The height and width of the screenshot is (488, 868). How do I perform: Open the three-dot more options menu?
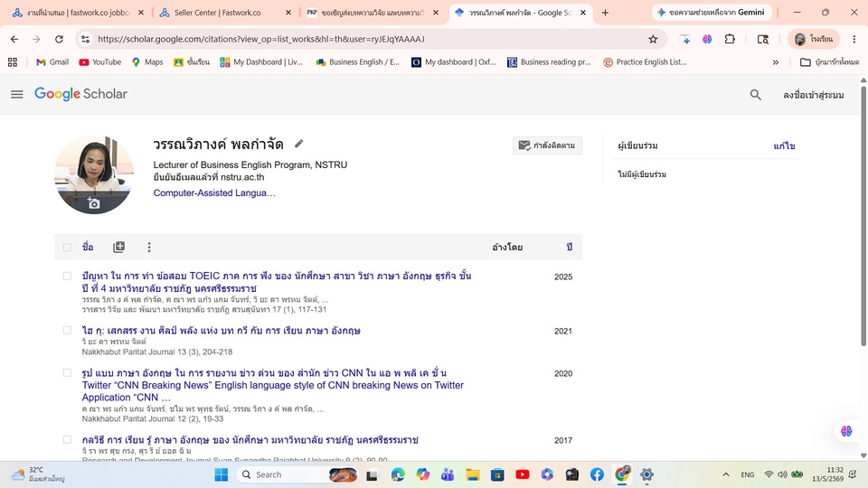pos(149,248)
